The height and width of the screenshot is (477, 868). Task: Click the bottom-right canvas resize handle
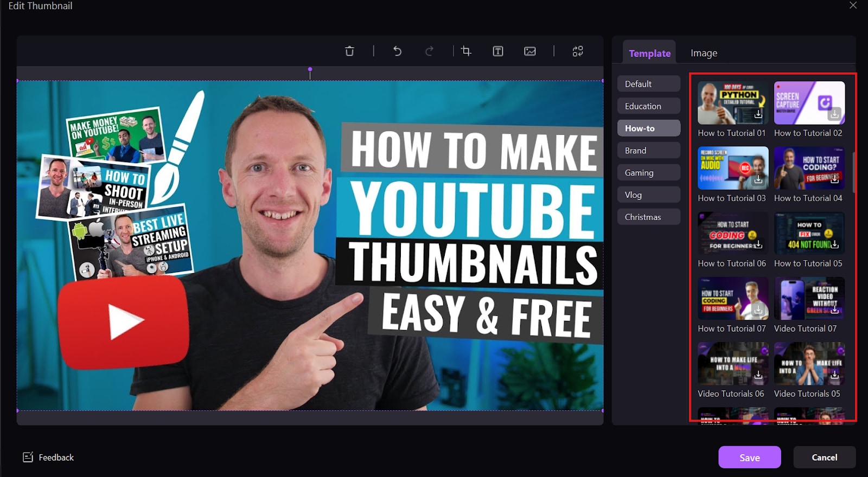click(x=603, y=410)
